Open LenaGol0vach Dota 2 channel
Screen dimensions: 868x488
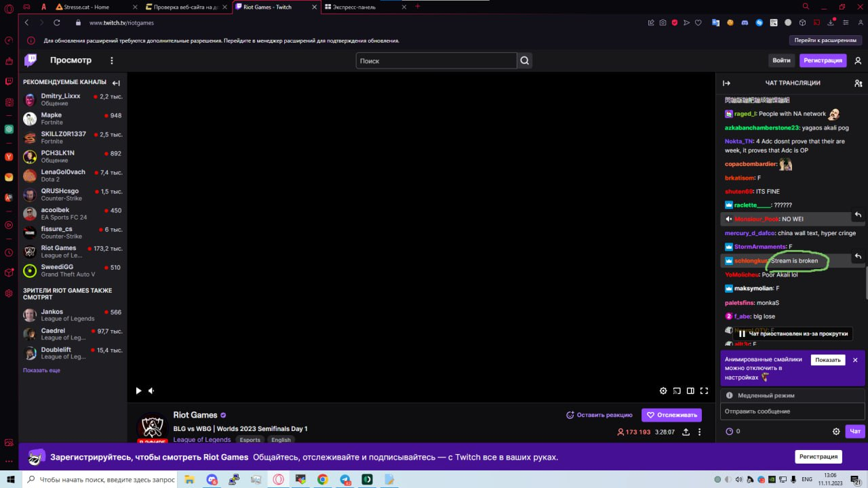point(73,176)
